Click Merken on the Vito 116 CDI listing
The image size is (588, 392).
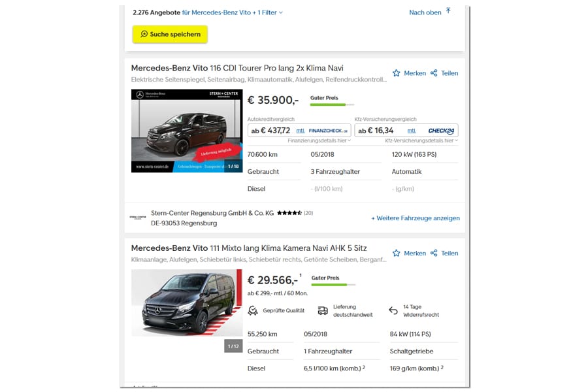click(415, 73)
